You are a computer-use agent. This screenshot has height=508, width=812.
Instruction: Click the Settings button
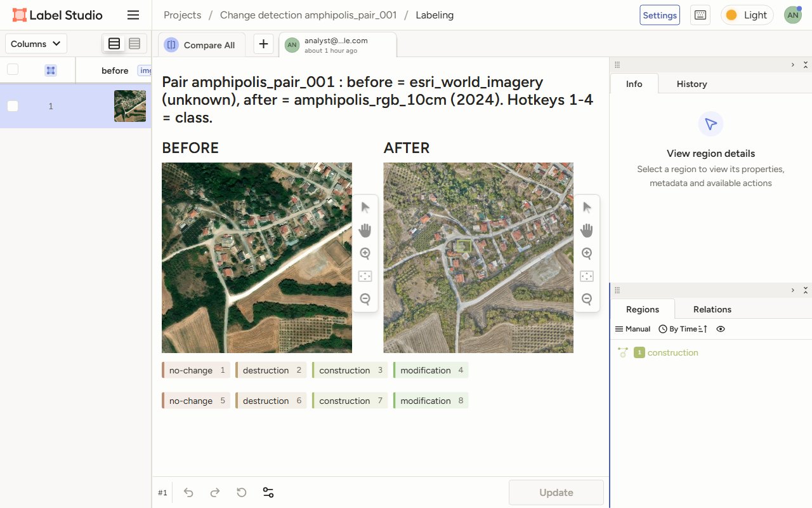click(660, 15)
